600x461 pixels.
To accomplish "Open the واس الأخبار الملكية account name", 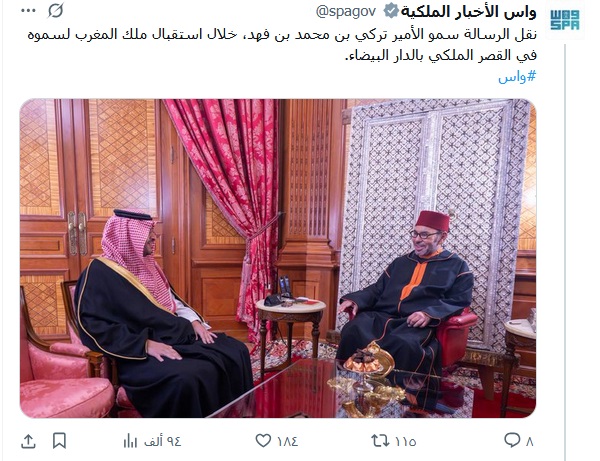I will (x=468, y=12).
